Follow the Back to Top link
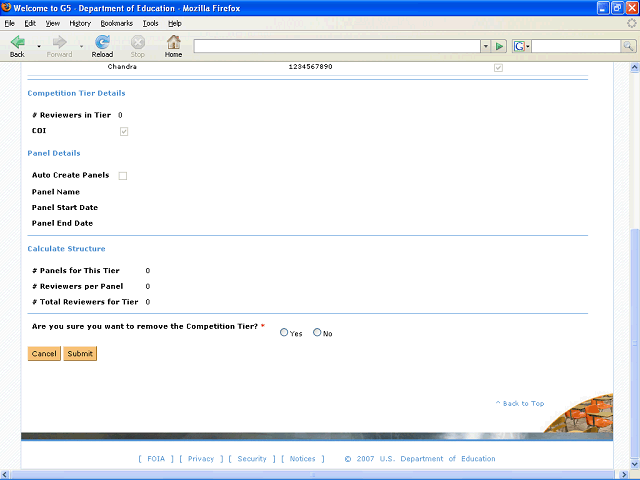This screenshot has height=480, width=640. 520,403
